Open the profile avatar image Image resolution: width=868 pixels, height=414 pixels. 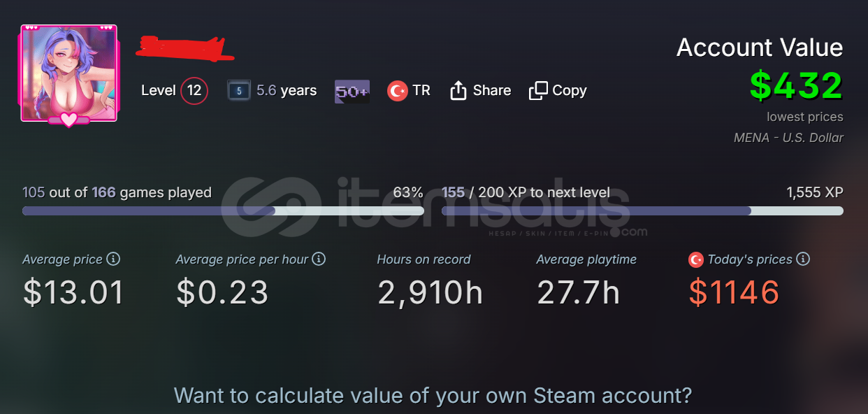68,74
